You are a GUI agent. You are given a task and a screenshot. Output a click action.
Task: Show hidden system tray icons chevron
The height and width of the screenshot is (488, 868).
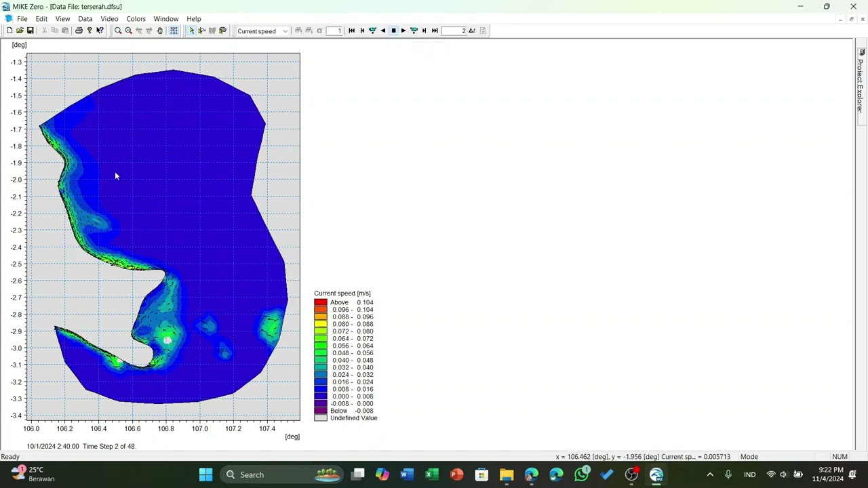710,474
